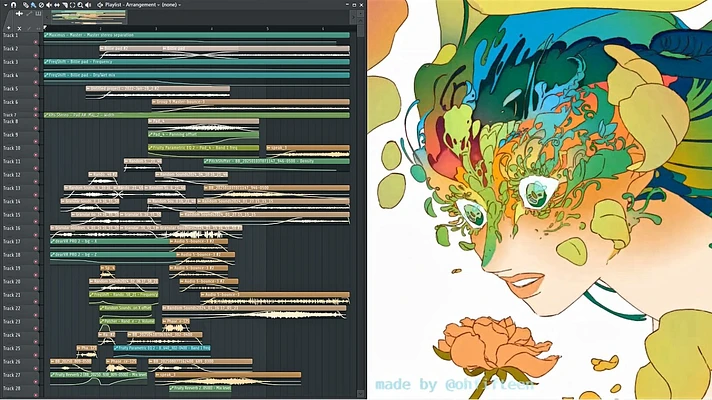Select the PitchShifter Density clip on Track 11
Image resolution: width=712 pixels, height=400 pixels.
[x=277, y=161]
